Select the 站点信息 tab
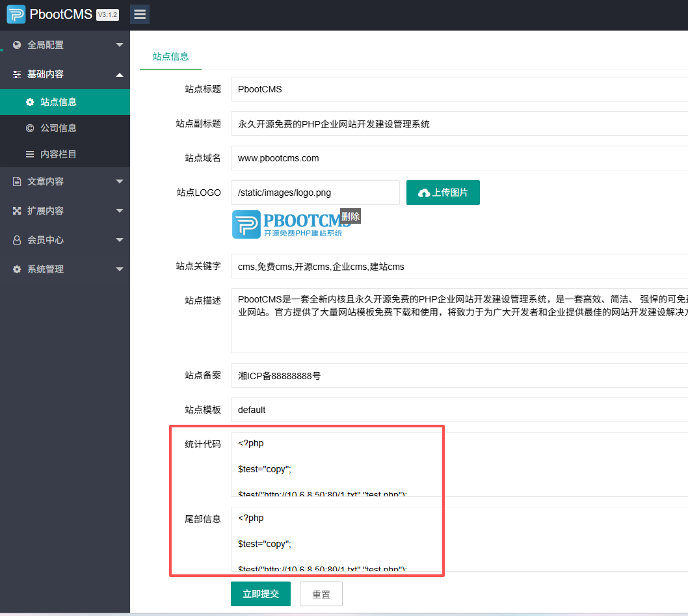Viewport: 688px width, 616px height. pyautogui.click(x=170, y=57)
